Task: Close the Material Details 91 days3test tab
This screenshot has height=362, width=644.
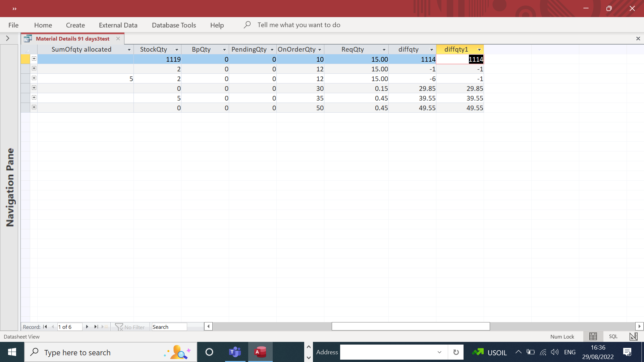Action: click(x=118, y=39)
